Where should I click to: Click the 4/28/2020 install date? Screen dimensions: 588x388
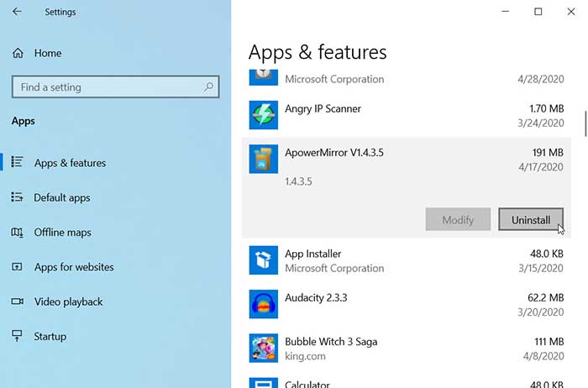[x=540, y=79]
